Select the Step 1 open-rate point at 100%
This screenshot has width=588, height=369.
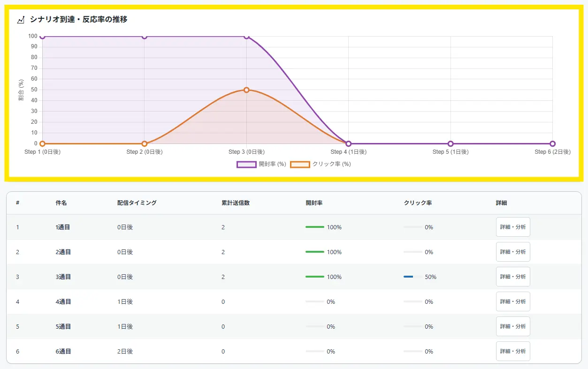pyautogui.click(x=43, y=37)
